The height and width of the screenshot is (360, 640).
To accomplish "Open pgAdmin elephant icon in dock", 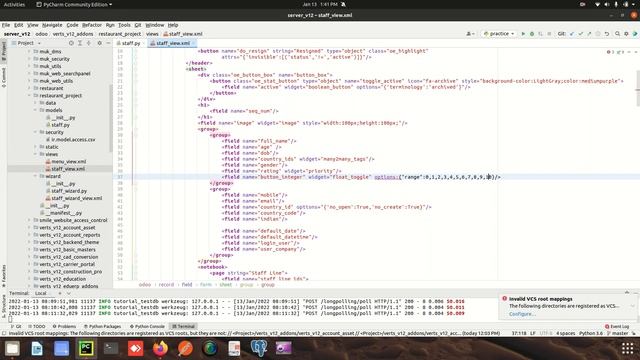I will pyautogui.click(x=259, y=348).
